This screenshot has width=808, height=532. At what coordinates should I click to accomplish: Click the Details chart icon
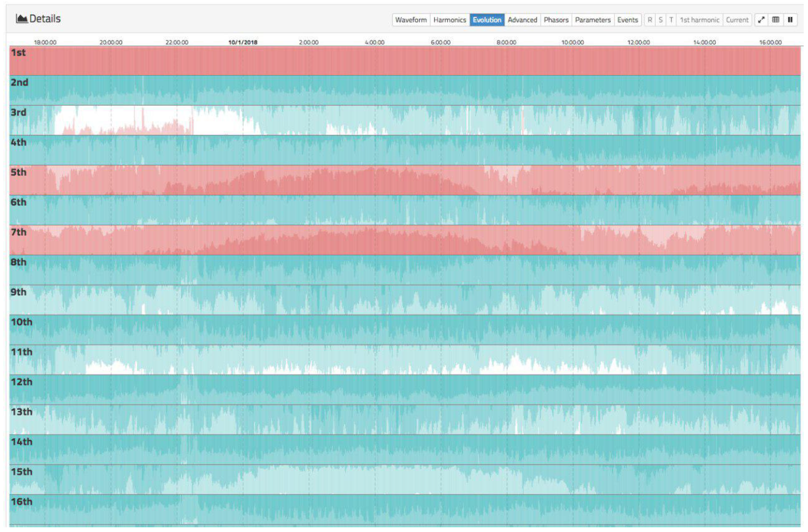22,19
